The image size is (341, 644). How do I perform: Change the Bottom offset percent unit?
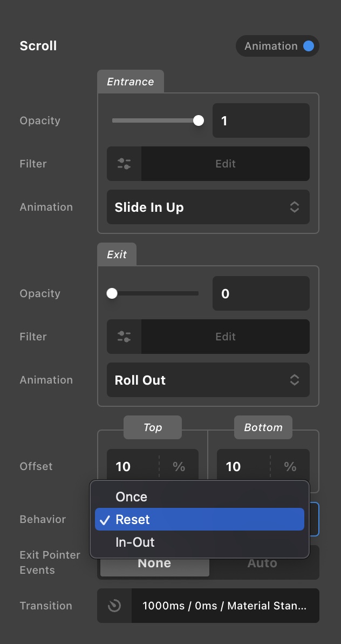290,467
